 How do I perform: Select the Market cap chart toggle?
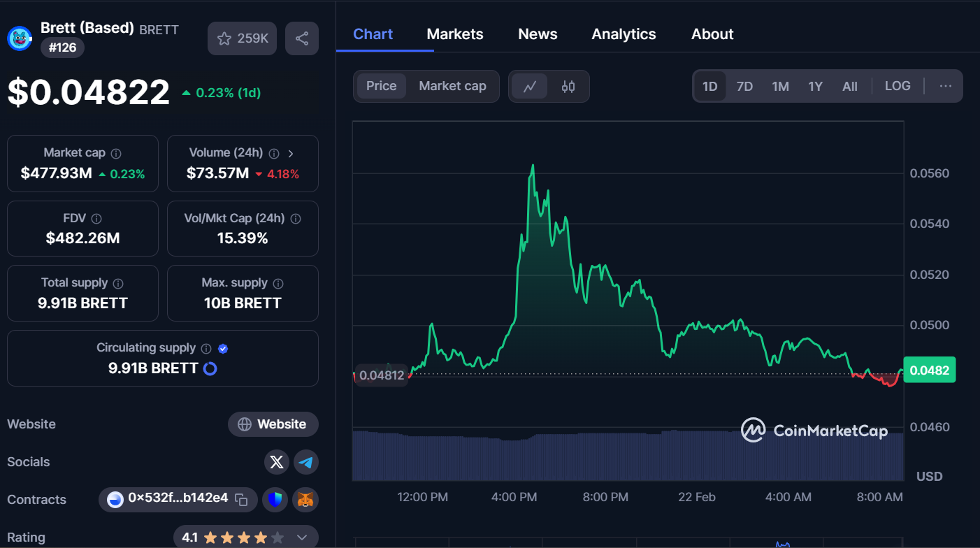point(452,86)
